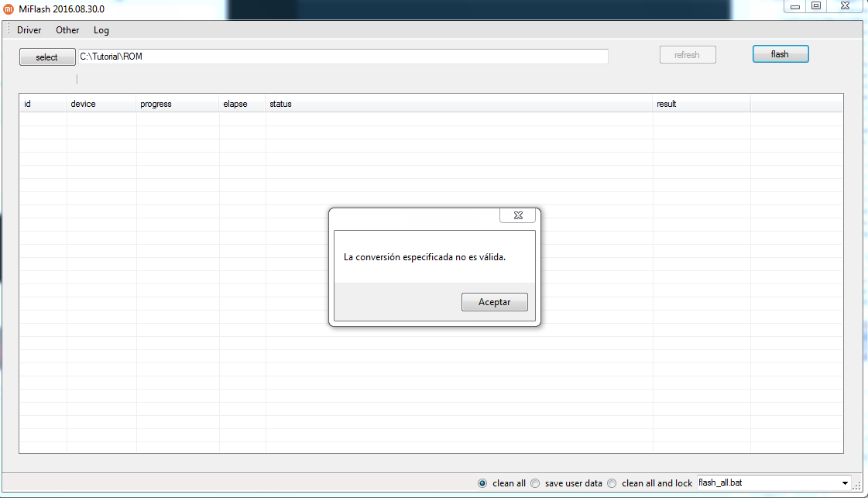Click the ROM path field C:\Tutorial\ROM
The image size is (868, 498).
click(343, 57)
